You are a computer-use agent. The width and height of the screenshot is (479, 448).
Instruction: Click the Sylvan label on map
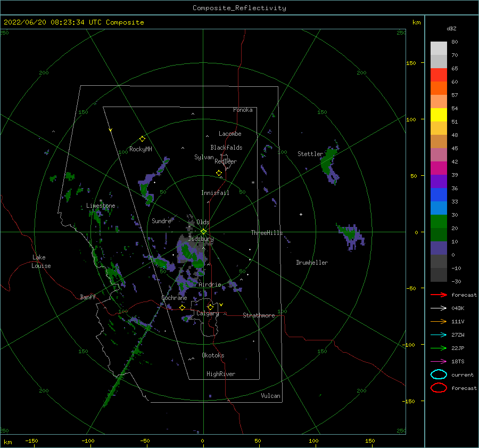pyautogui.click(x=204, y=157)
